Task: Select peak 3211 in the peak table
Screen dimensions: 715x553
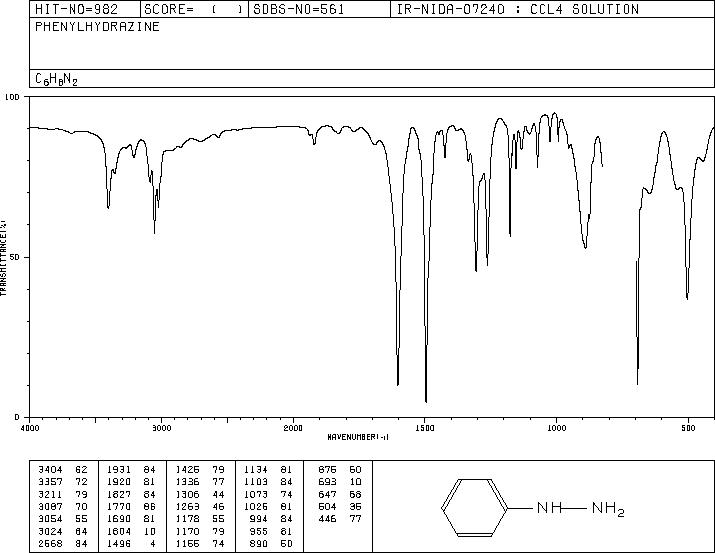Action: point(63,494)
